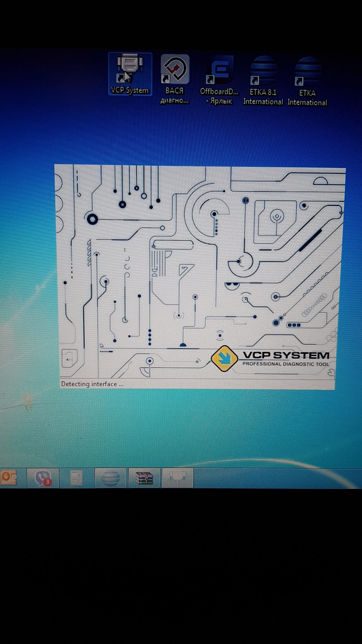
Task: Click the VCP System logo on splash screen
Action: tap(224, 358)
